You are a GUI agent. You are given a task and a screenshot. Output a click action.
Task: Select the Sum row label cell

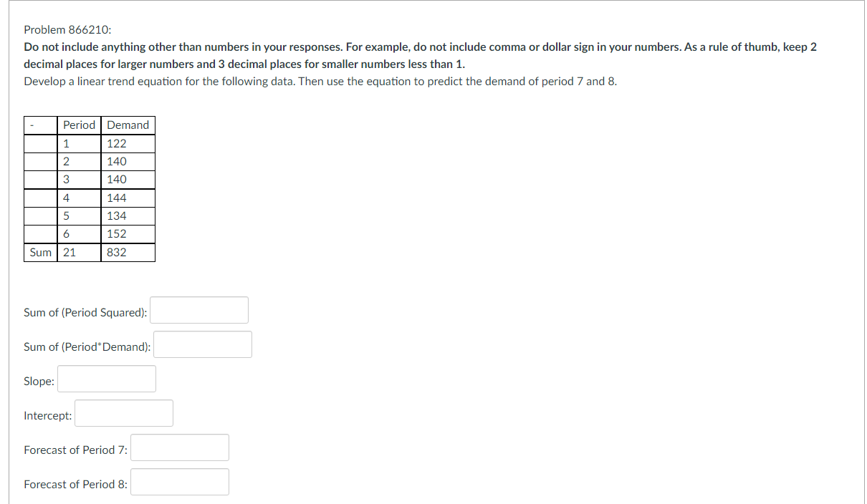click(x=40, y=252)
